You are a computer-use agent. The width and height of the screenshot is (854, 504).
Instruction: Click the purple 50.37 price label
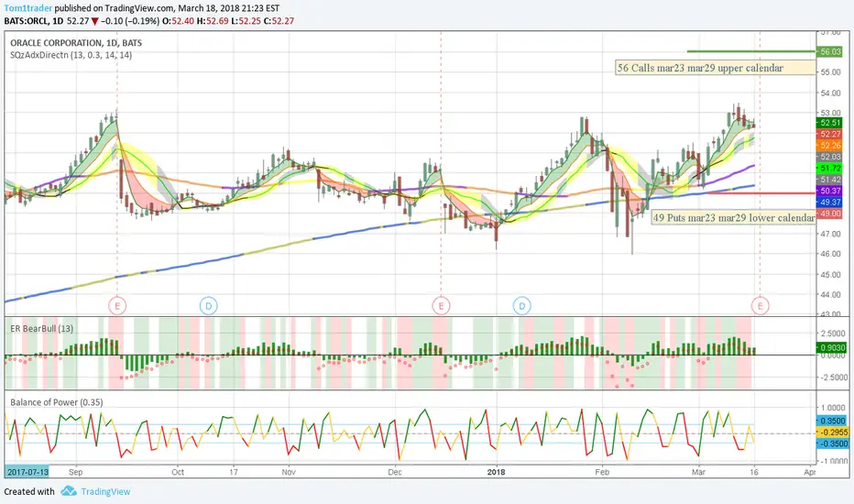pos(830,191)
